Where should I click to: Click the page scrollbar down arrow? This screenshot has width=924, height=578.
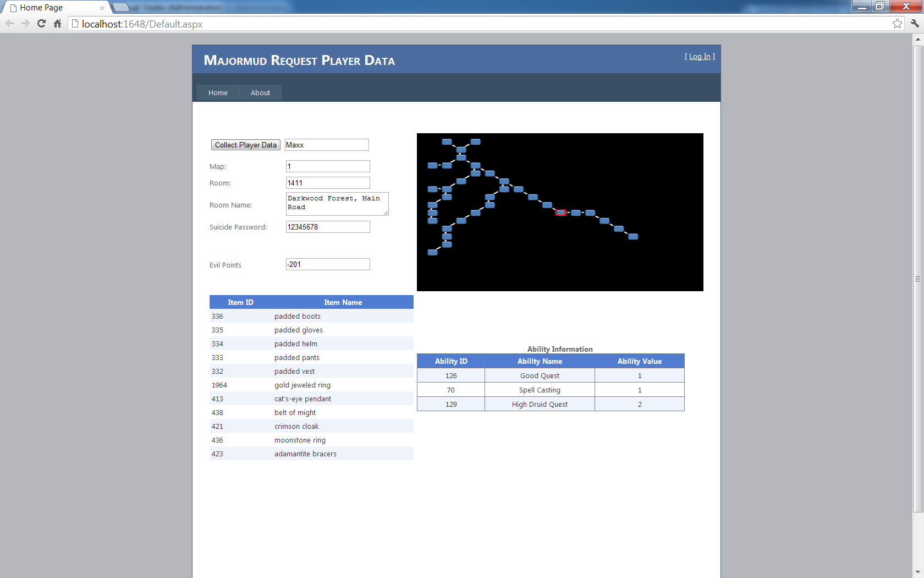point(918,572)
